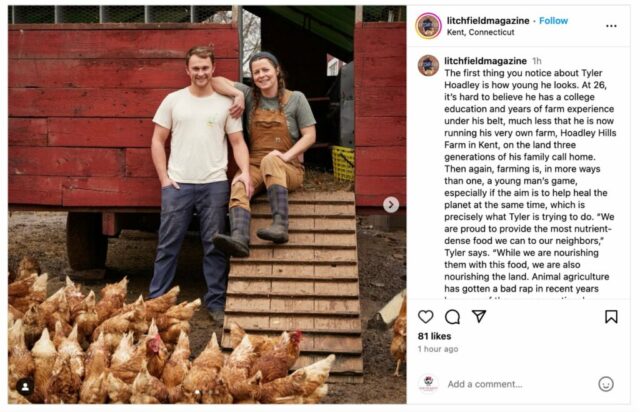Click the profile avatar beside the caption

coord(428,65)
